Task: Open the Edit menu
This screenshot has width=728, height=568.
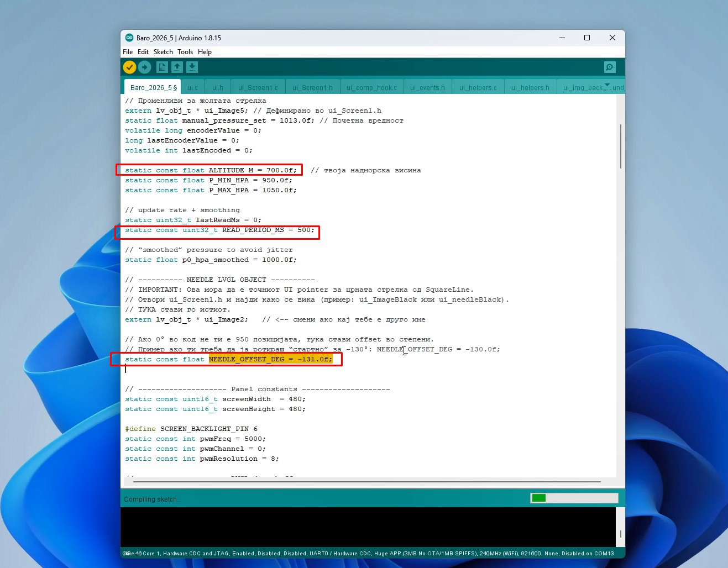Action: click(x=143, y=52)
